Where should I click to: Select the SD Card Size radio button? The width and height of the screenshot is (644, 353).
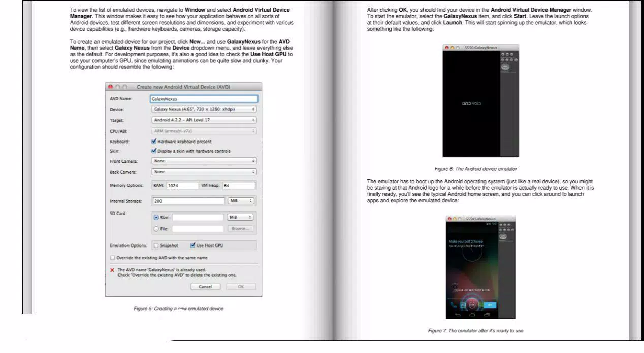156,217
